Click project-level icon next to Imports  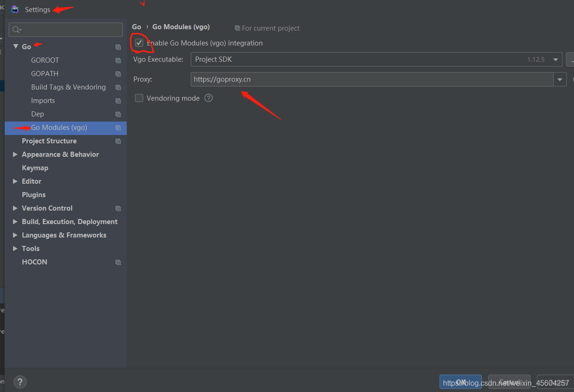118,101
